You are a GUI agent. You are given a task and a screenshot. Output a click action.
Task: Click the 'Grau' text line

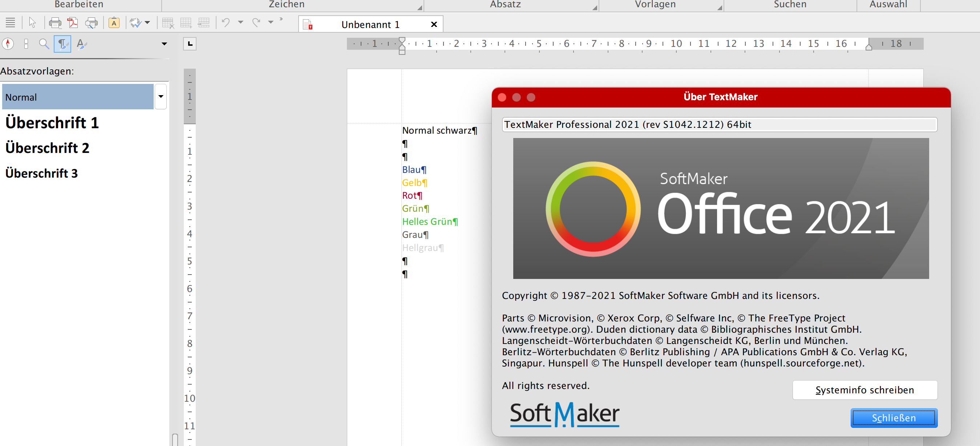(x=415, y=234)
